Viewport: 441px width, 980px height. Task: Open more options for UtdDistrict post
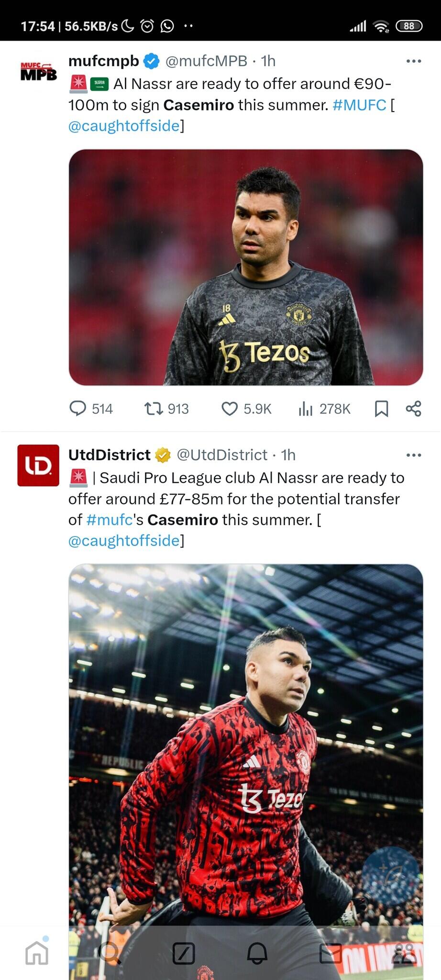[x=413, y=455]
